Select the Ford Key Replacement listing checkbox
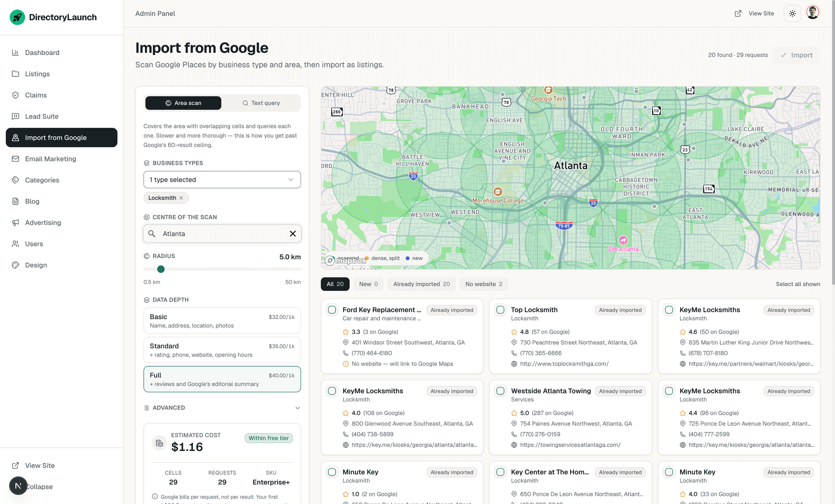Image resolution: width=835 pixels, height=504 pixels. (x=332, y=310)
